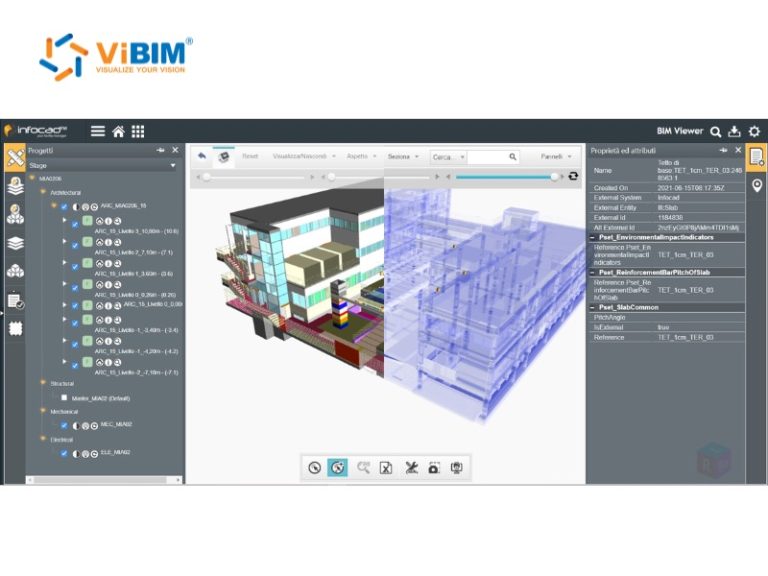
Task: Close the Progetti panel
Action: [175, 150]
